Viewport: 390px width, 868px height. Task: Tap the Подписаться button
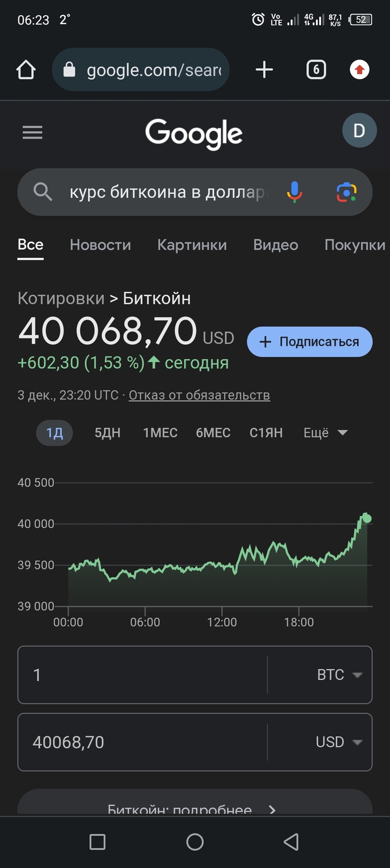pos(309,341)
